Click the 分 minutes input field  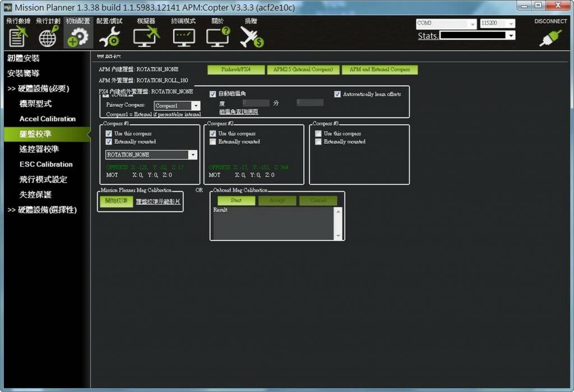(309, 102)
